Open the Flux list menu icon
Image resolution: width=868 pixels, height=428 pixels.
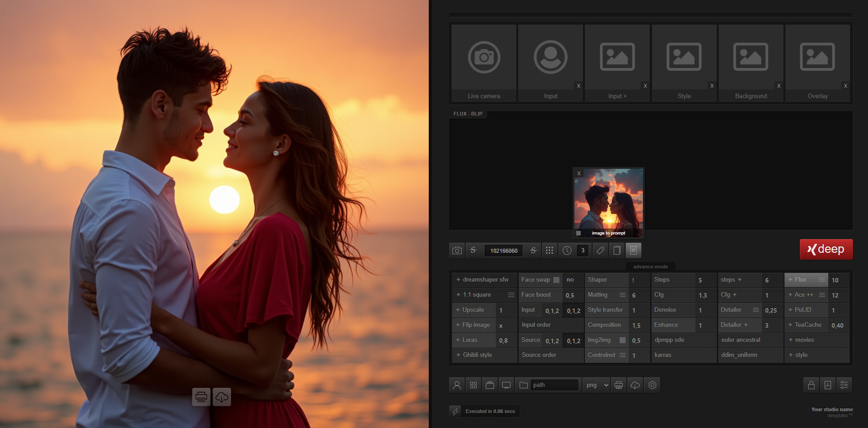[x=822, y=280]
